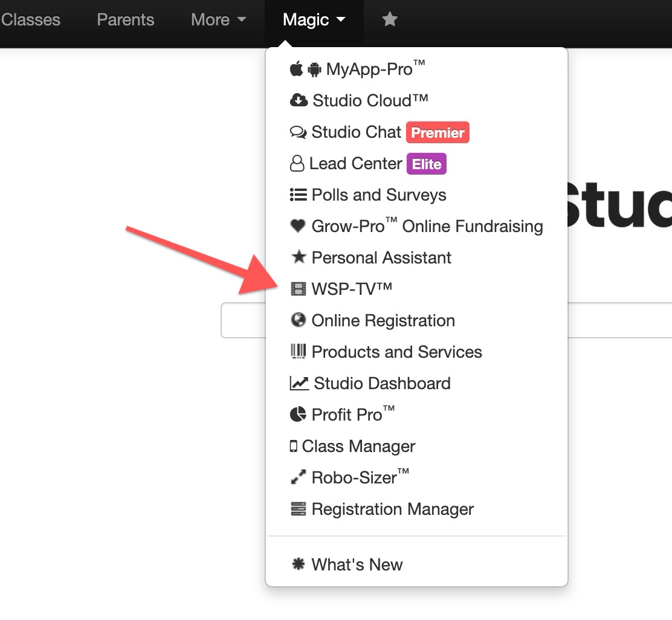Click the globe icon for Online Registration
Screen dimensions: 672x620
(x=299, y=320)
